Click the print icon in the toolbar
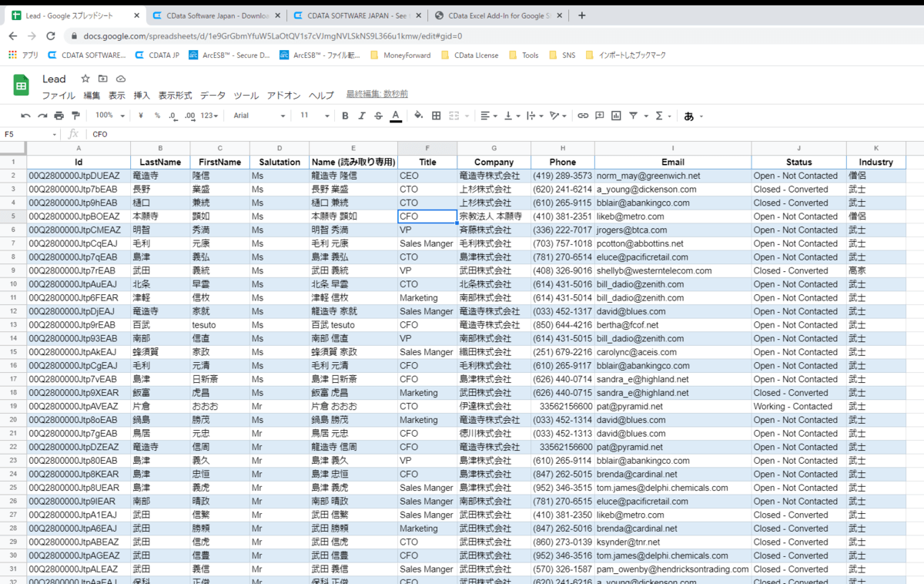 [59, 116]
